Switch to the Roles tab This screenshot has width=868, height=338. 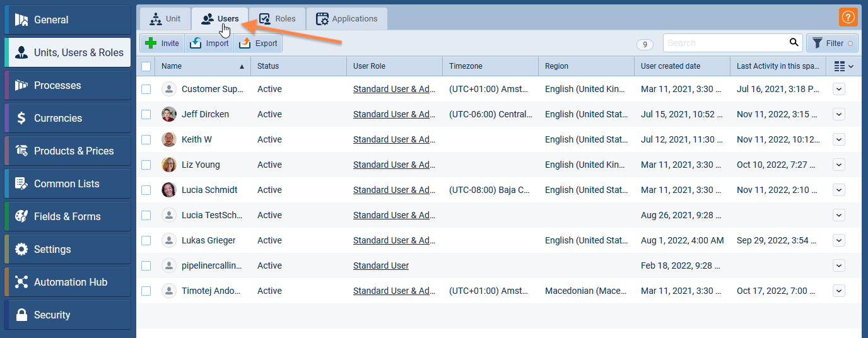coord(278,19)
